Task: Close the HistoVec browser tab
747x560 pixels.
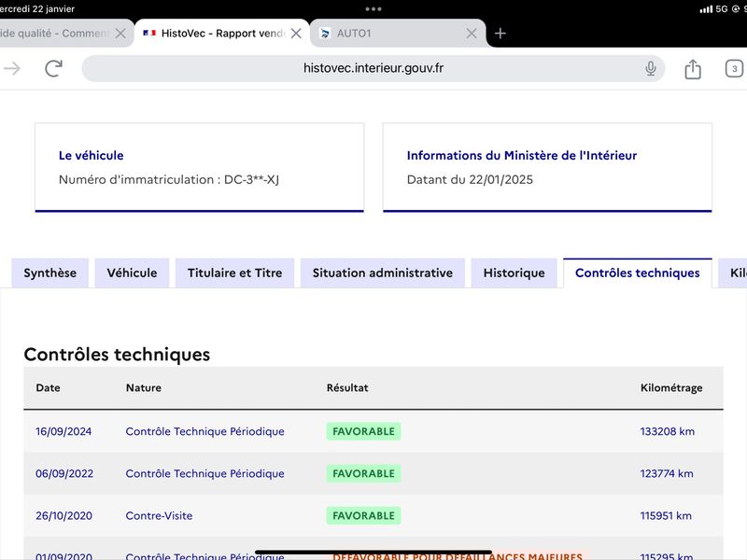Action: (296, 34)
